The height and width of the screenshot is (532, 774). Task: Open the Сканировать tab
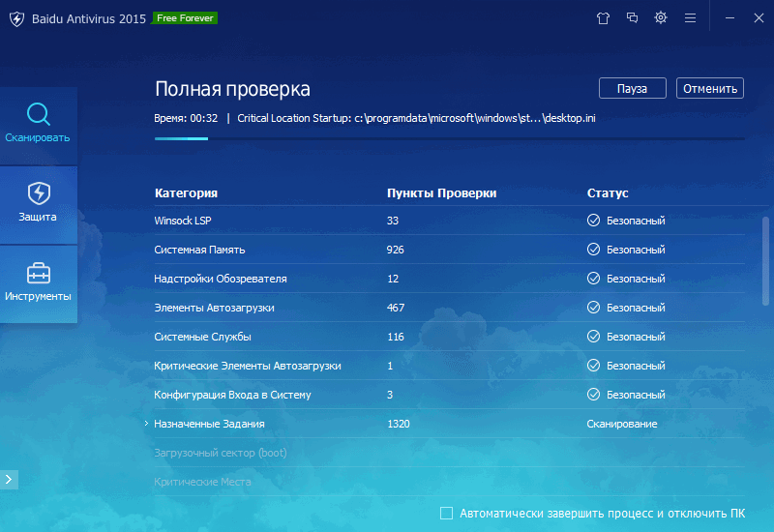coord(39,126)
